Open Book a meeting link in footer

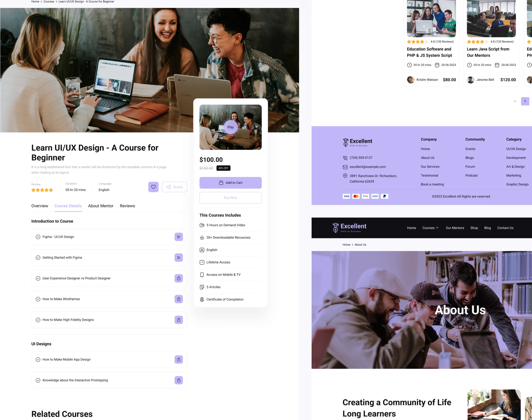point(432,184)
